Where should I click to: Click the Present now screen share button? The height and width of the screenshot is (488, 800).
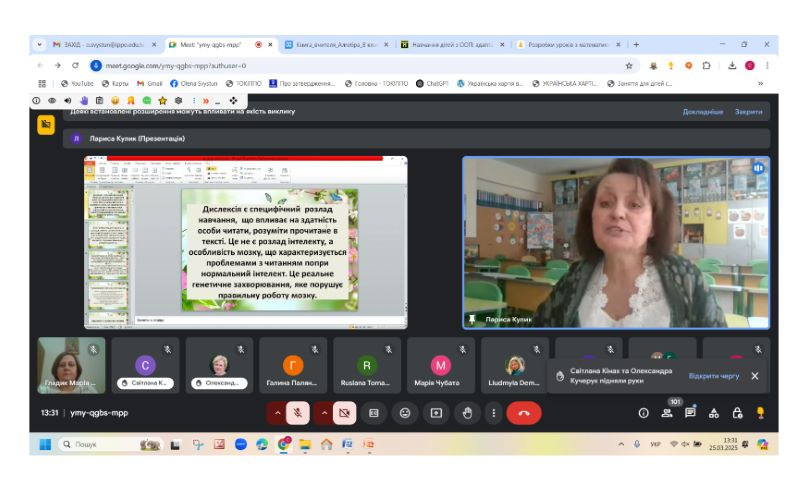(x=436, y=413)
